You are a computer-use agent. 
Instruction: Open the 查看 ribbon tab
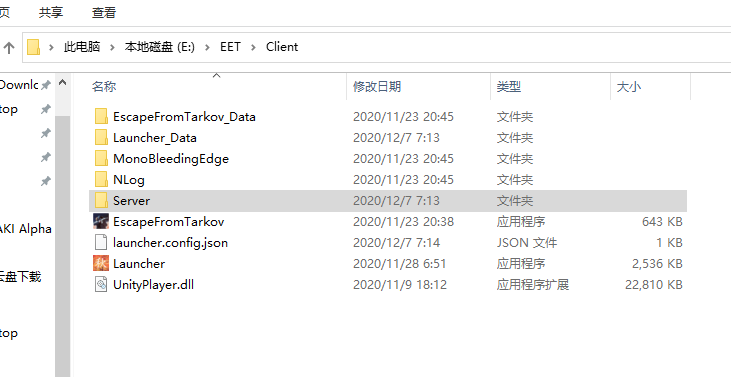point(103,13)
